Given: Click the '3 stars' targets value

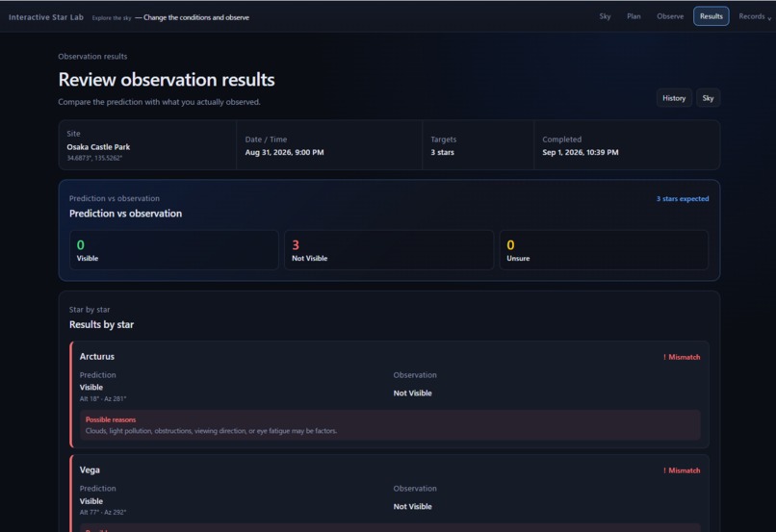Looking at the screenshot, I should pos(443,152).
